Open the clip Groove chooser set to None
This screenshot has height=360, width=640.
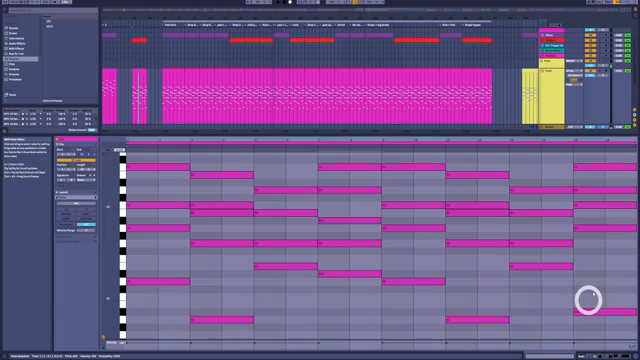point(86,180)
